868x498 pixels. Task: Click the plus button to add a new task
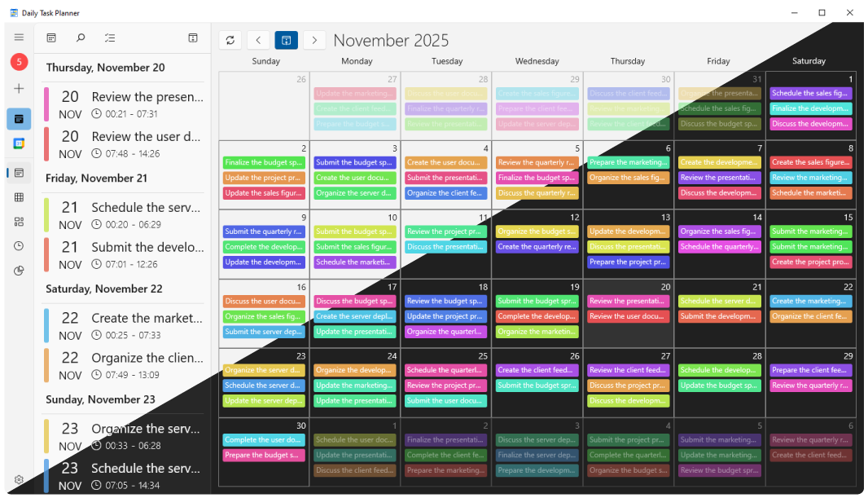click(19, 88)
